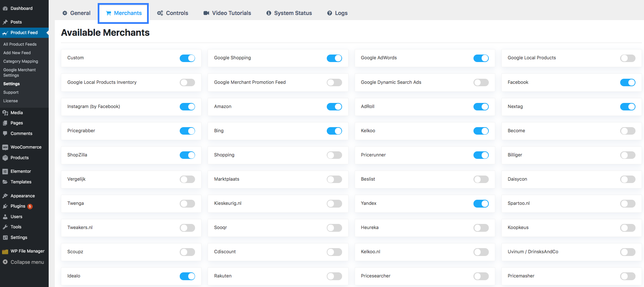The height and width of the screenshot is (287, 644).
Task: Turn on the Marktplaats toggle
Action: [334, 179]
